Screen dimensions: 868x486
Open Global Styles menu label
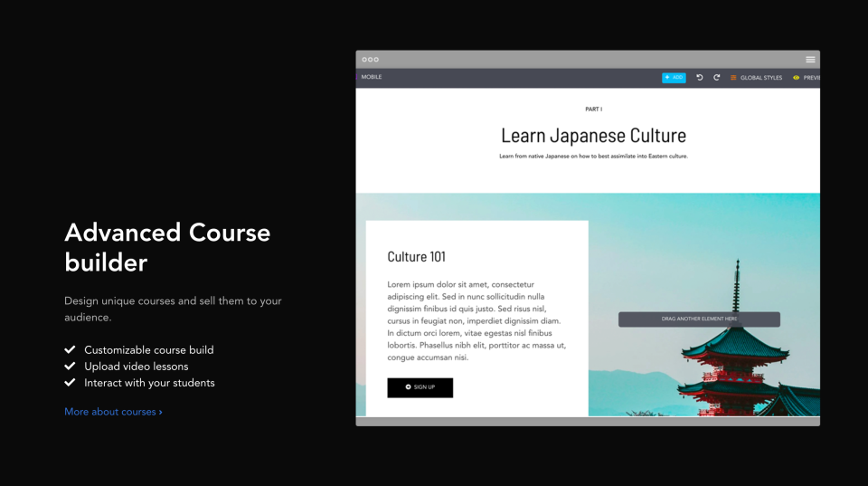(x=761, y=78)
